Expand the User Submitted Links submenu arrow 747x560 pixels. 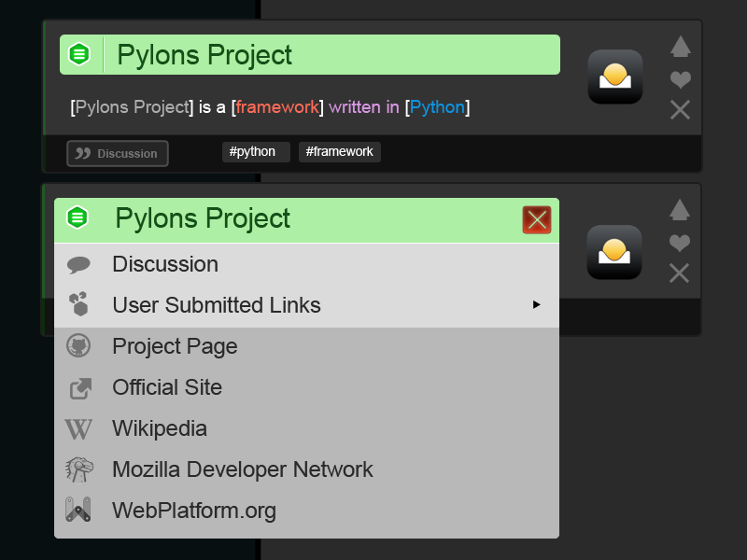click(x=537, y=304)
